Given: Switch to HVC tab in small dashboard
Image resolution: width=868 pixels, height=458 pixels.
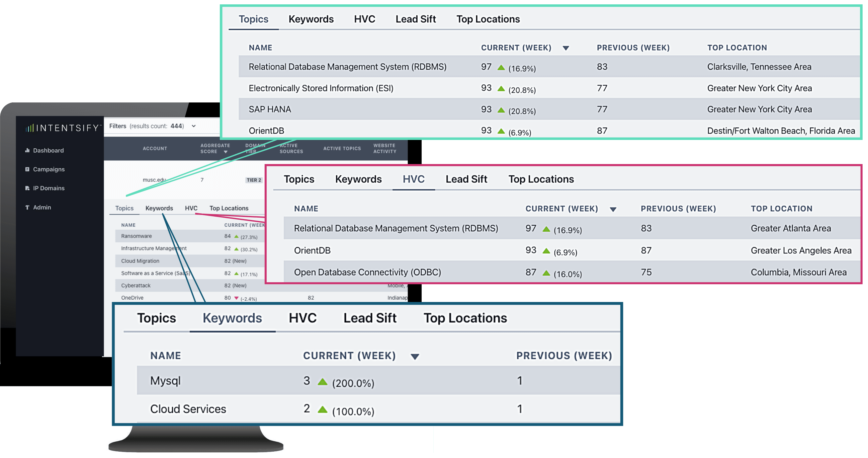Looking at the screenshot, I should tap(191, 208).
